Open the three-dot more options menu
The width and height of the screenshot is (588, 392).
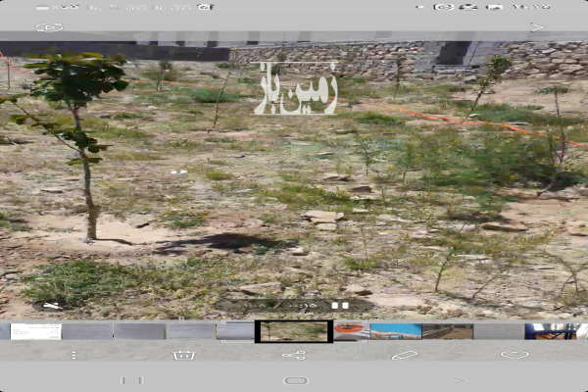tap(73, 355)
